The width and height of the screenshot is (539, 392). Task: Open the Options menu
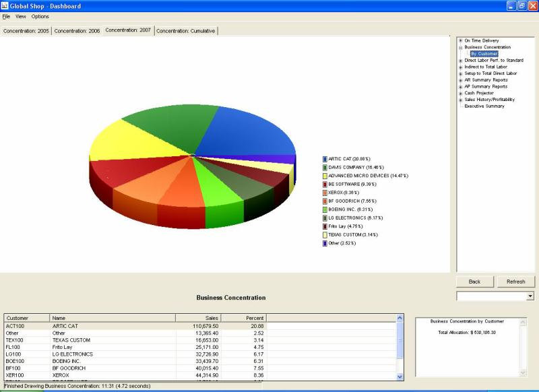[40, 16]
